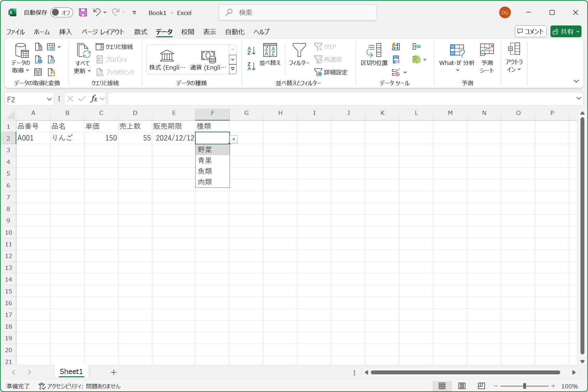This screenshot has width=588, height=392.
Task: Sort descending with the Z-to-A icon
Action: click(251, 66)
